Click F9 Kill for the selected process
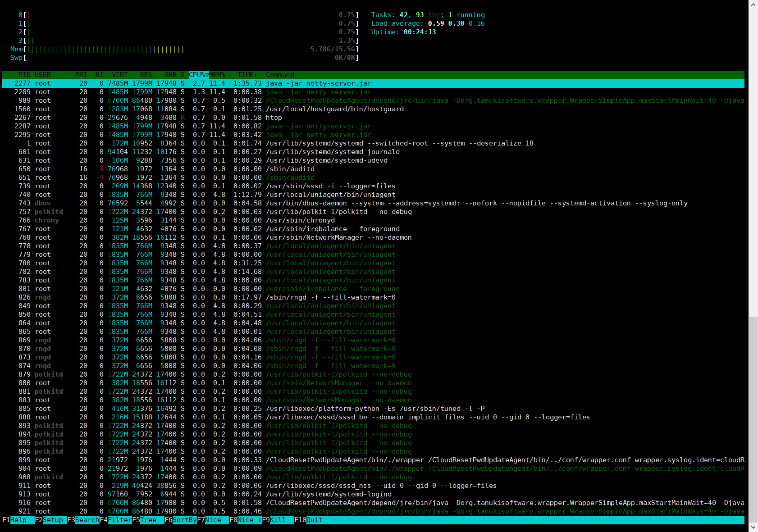Screen dimensions: 758x532 click(278, 520)
